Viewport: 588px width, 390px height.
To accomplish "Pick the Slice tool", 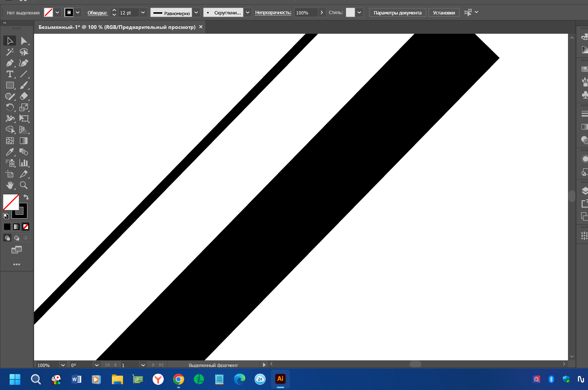I will coord(24,174).
